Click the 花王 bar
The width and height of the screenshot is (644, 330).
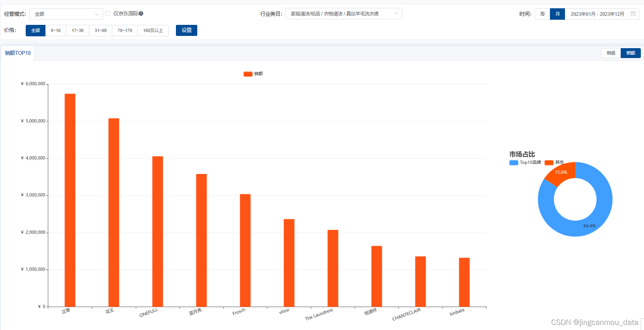pos(114,212)
